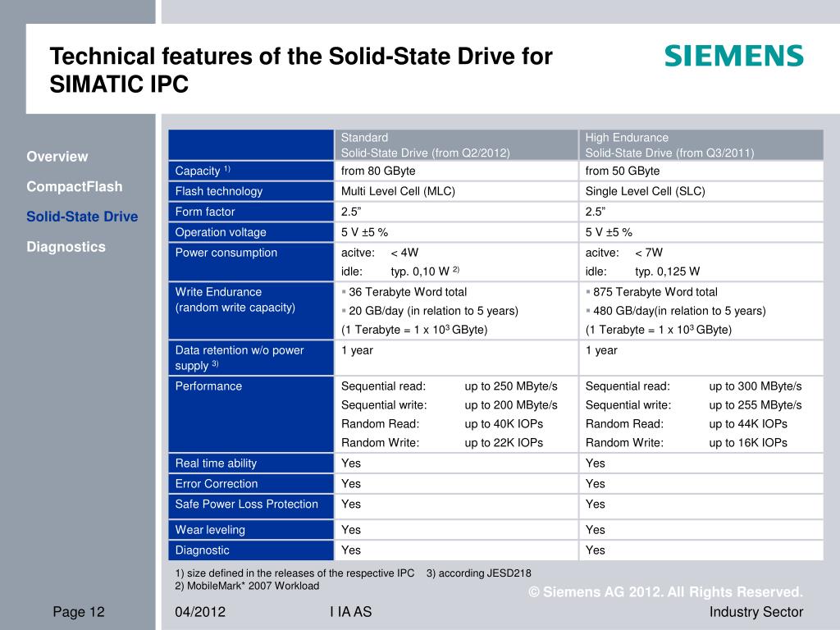840x630 pixels.
Task: Click the SIEMENS logo
Action: click(x=734, y=56)
